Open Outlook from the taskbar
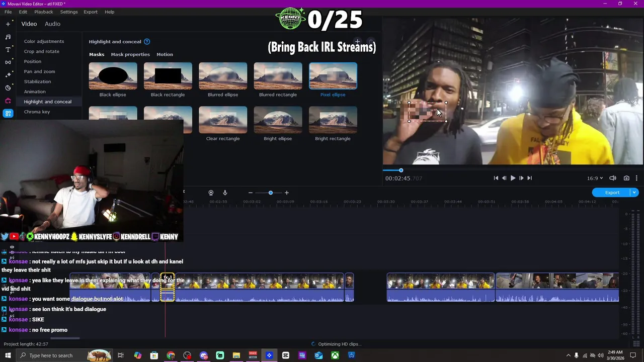This screenshot has width=644, height=362. [318, 355]
